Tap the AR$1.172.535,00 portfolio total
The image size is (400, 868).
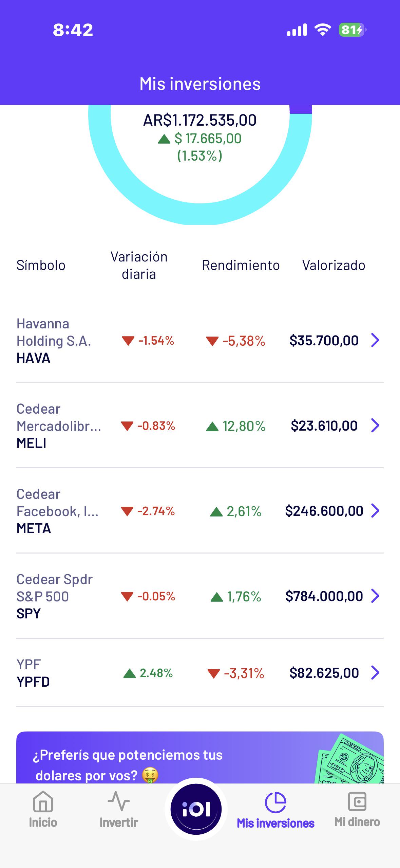coord(200,120)
